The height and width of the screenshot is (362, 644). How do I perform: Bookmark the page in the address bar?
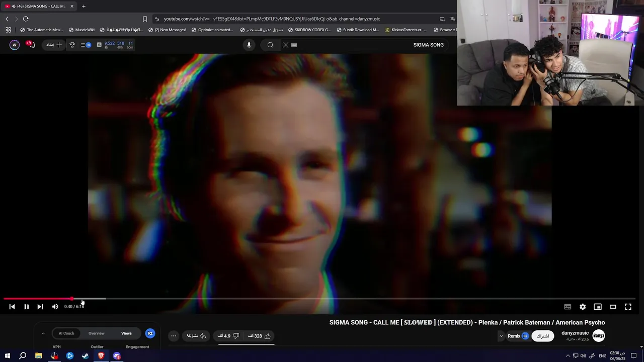point(145,19)
